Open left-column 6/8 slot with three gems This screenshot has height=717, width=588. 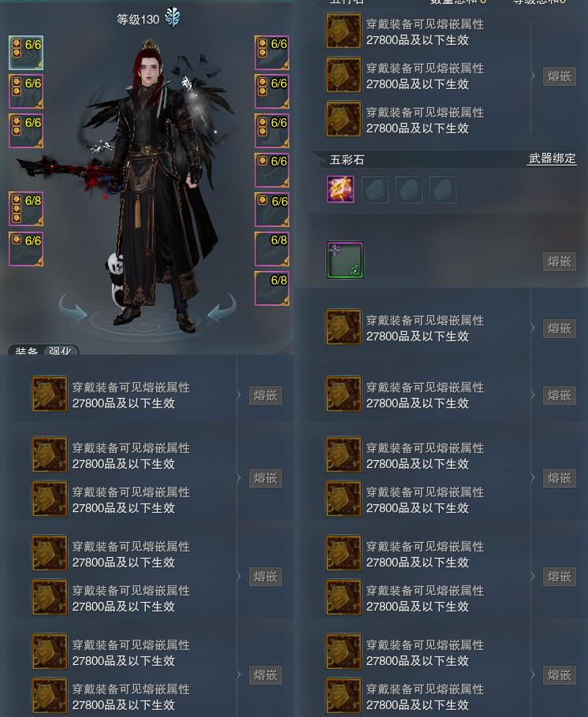tap(26, 209)
